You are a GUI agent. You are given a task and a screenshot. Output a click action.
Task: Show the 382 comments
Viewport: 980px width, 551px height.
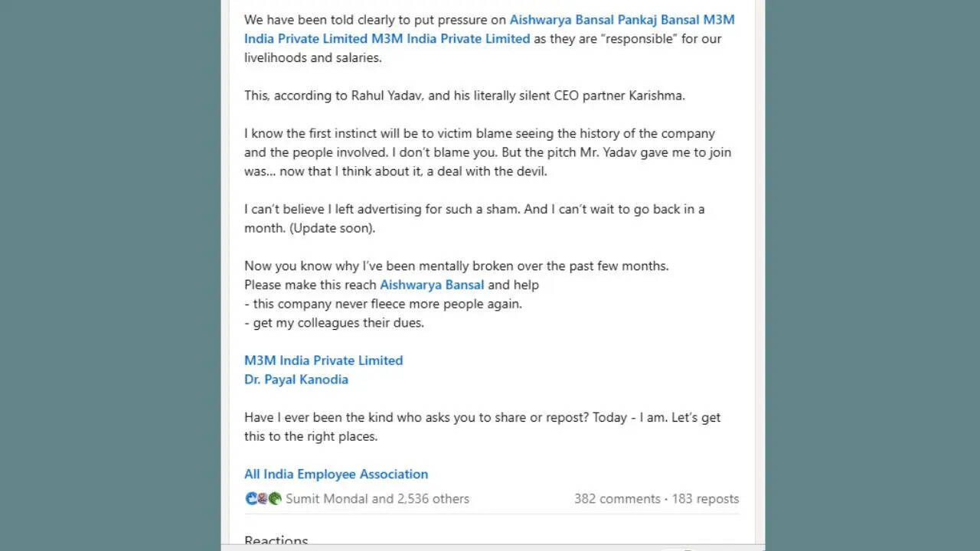(617, 499)
